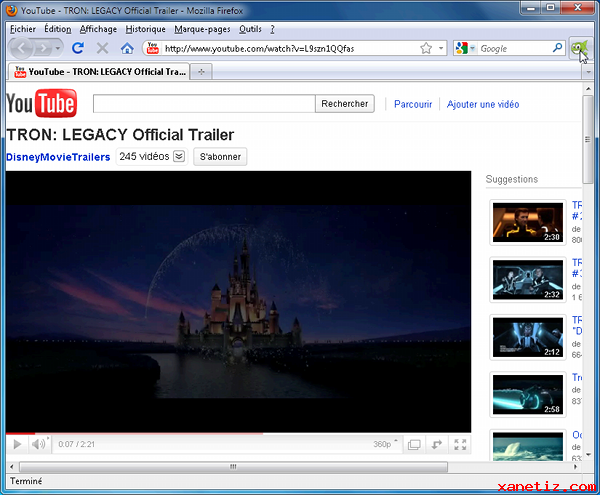Change the 360p video quality setting
Screen dimensions: 600x495
(385, 444)
